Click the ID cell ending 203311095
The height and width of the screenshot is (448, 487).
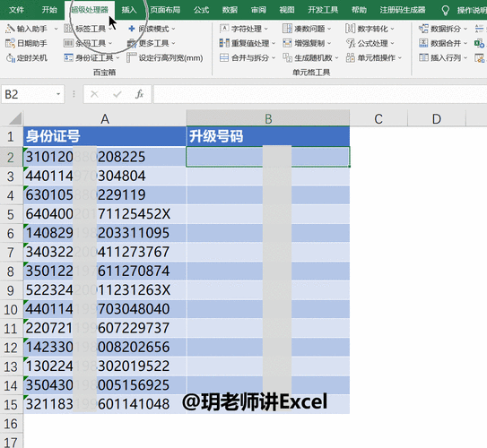pos(105,233)
